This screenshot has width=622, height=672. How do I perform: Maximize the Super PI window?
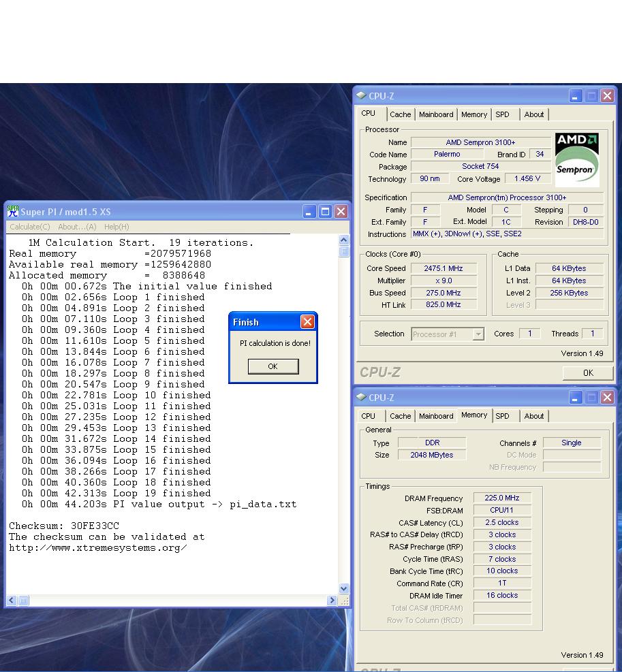[x=326, y=212]
